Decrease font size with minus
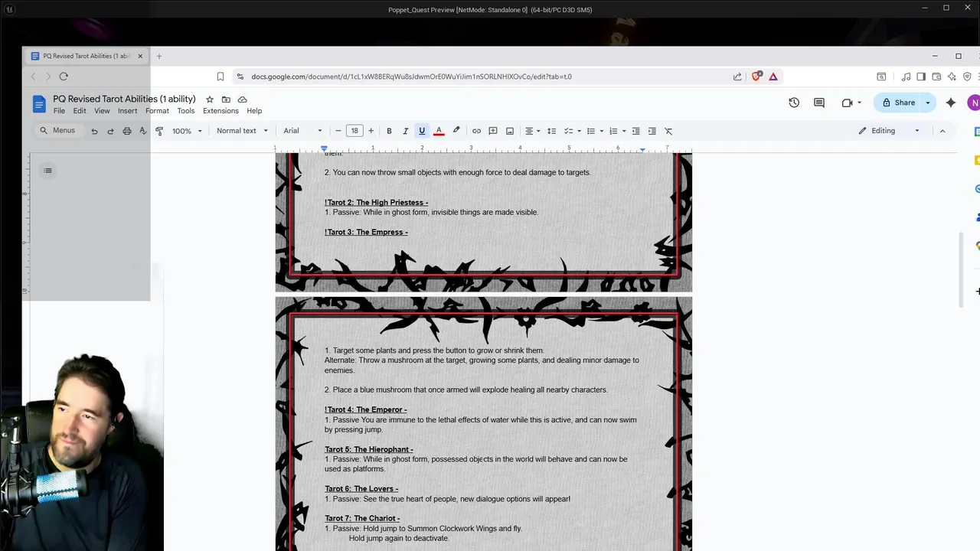The height and width of the screenshot is (551, 980). [x=338, y=131]
